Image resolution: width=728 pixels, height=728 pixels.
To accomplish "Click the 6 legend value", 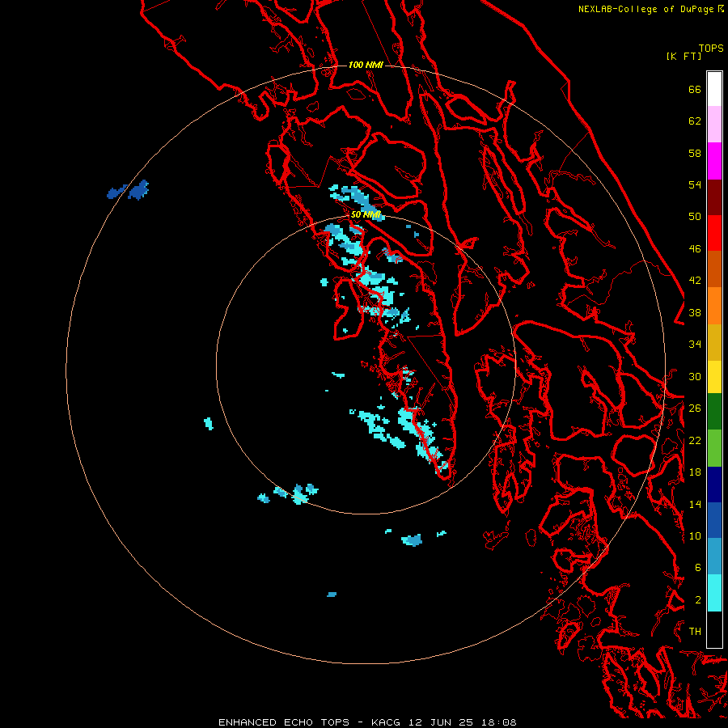I will point(698,568).
